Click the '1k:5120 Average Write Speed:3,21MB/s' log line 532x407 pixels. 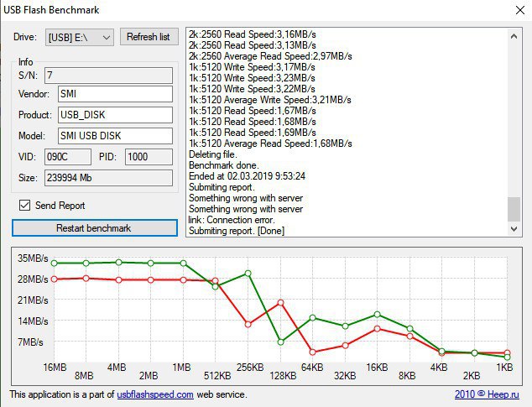click(269, 100)
